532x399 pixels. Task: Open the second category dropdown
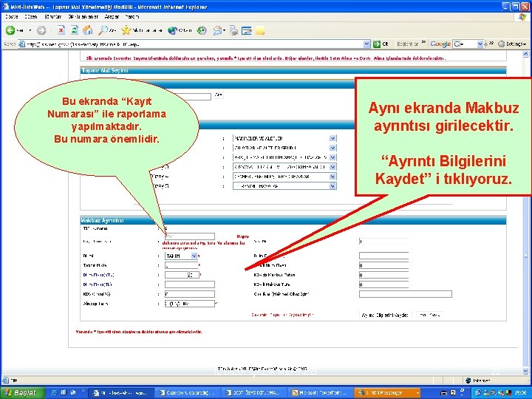332,148
